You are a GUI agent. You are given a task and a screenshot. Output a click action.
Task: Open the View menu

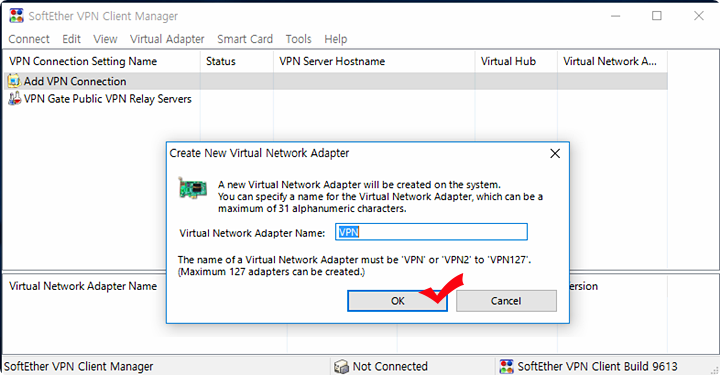click(x=105, y=39)
